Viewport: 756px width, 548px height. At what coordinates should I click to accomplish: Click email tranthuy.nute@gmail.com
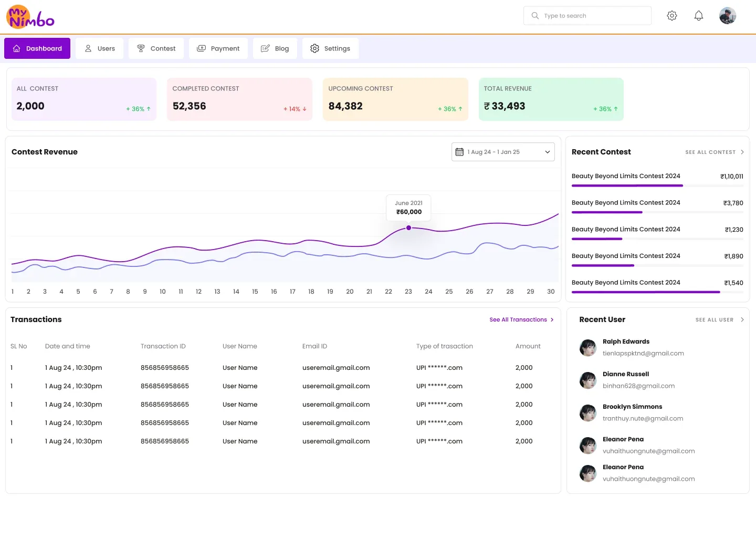[643, 419]
